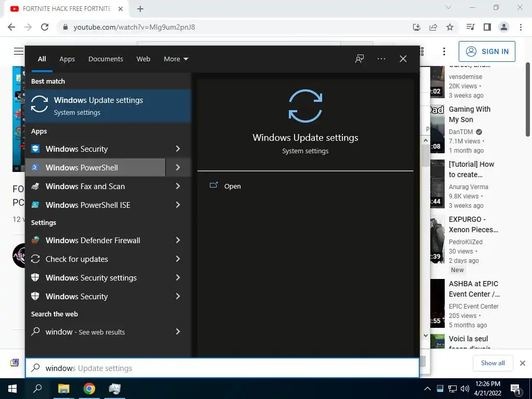Open File Explorer from taskbar
532x399 pixels.
coord(63,389)
